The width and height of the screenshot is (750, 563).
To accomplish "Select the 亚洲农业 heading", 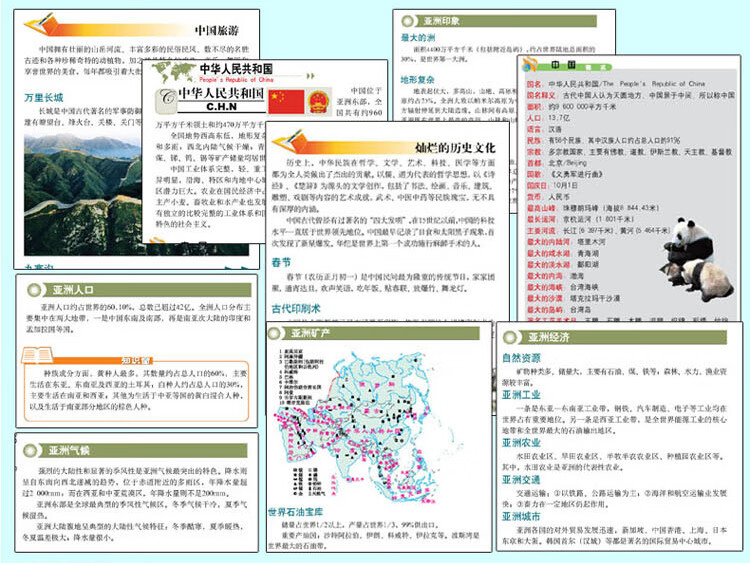I will click(521, 443).
